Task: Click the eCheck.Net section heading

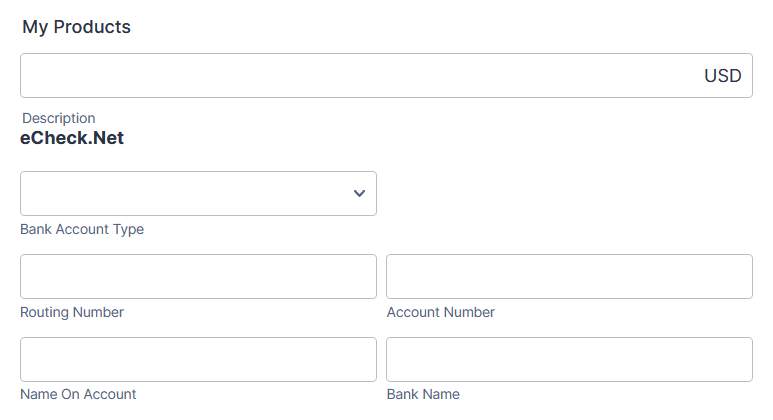Action: [72, 138]
